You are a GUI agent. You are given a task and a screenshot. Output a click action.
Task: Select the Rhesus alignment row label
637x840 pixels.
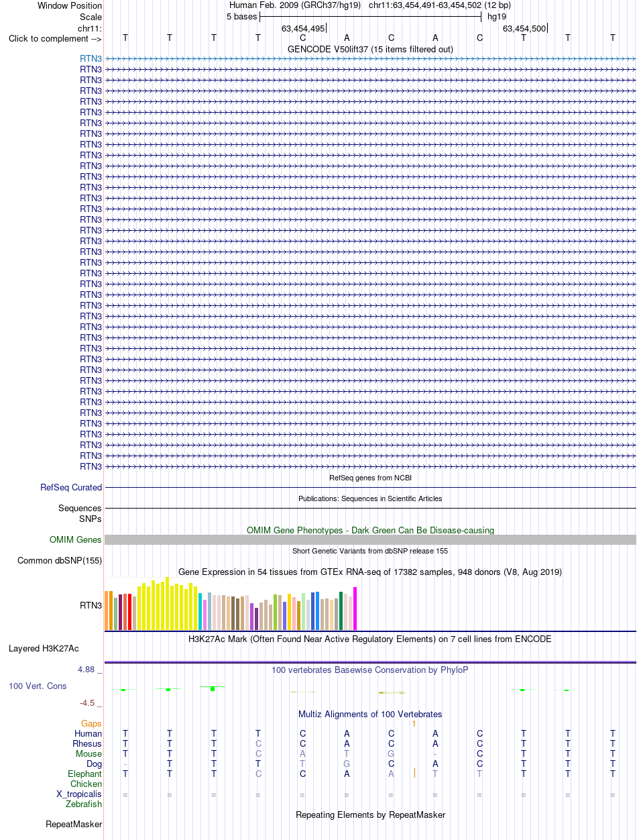point(87,743)
